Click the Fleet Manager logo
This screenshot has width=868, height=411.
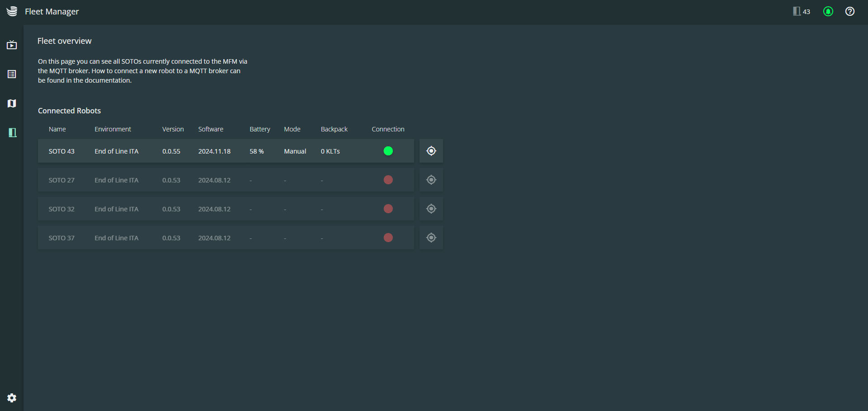tap(12, 11)
